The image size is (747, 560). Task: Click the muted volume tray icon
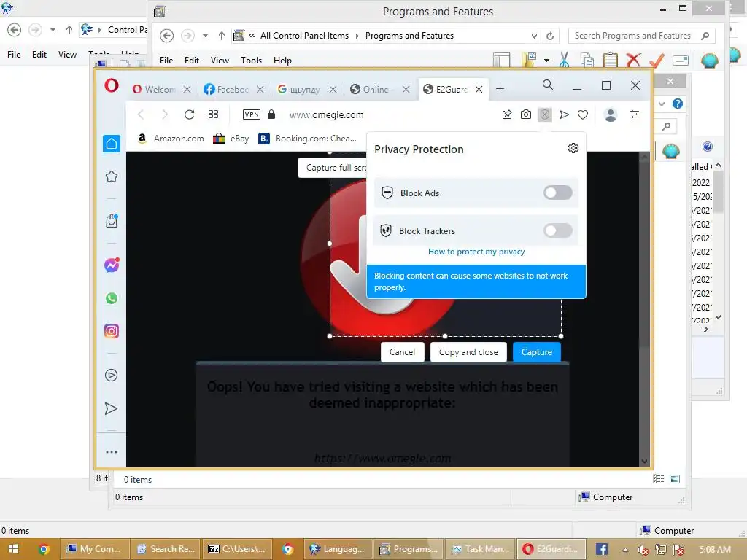click(643, 550)
